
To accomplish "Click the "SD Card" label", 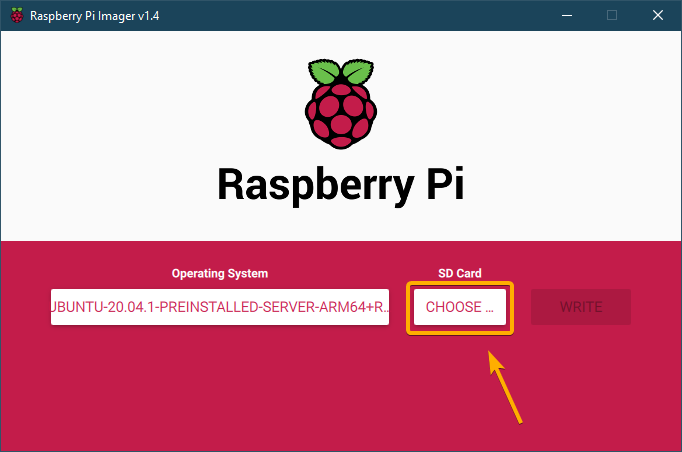I will tap(460, 273).
